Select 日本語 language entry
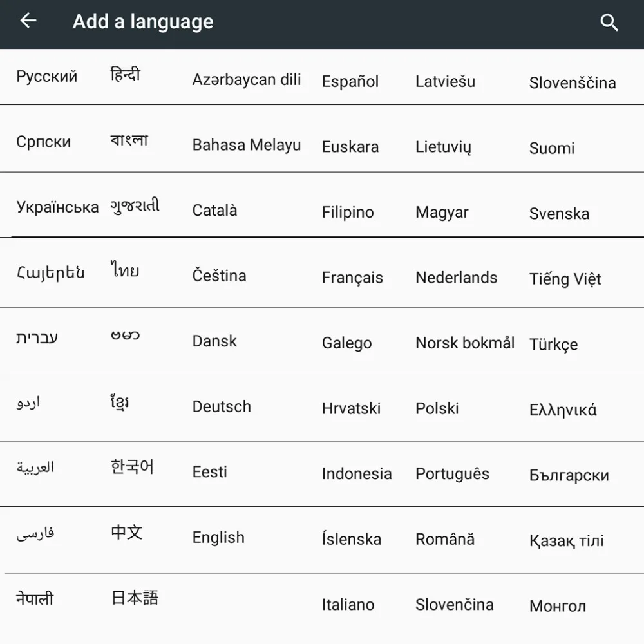Image resolution: width=644 pixels, height=644 pixels. 135,598
